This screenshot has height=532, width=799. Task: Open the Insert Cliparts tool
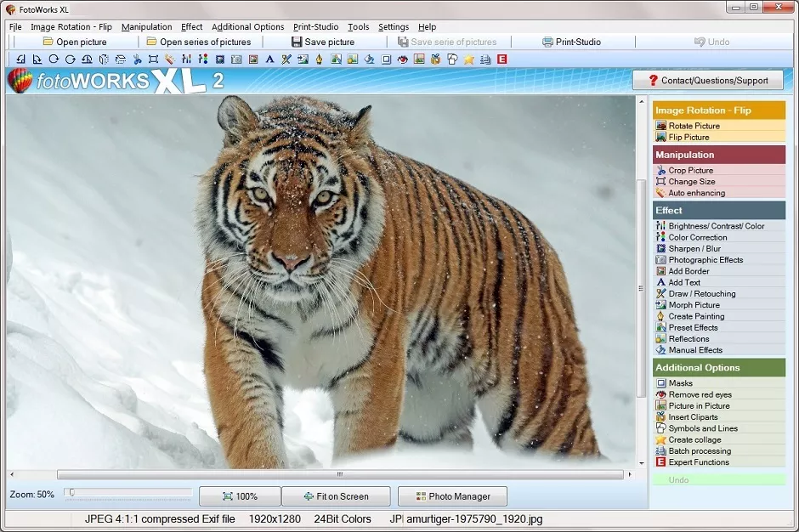click(692, 416)
